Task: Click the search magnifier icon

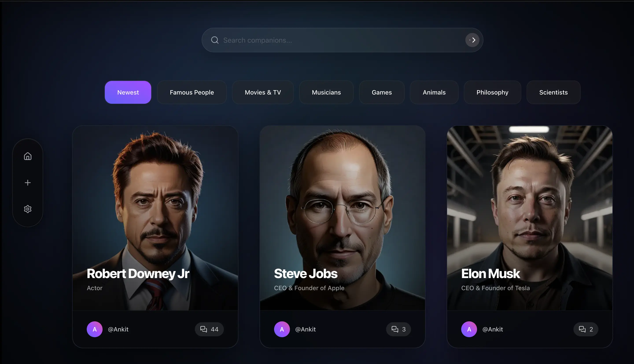Action: [214, 40]
